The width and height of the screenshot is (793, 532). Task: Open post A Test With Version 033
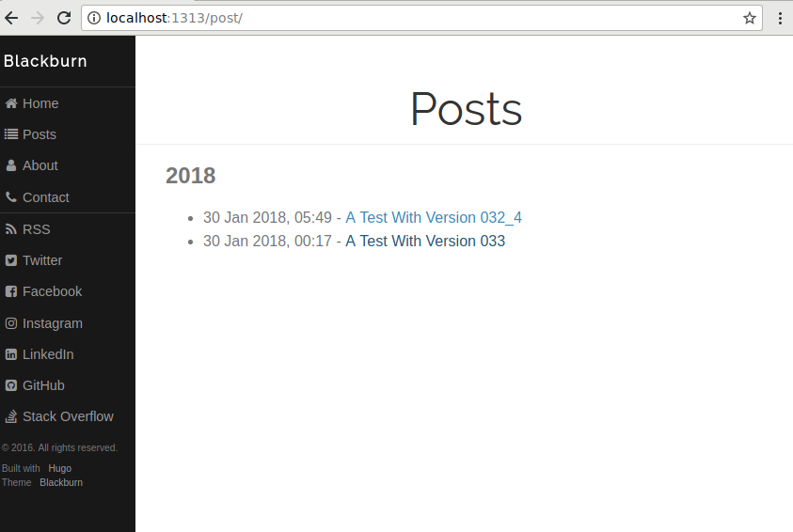click(x=425, y=242)
